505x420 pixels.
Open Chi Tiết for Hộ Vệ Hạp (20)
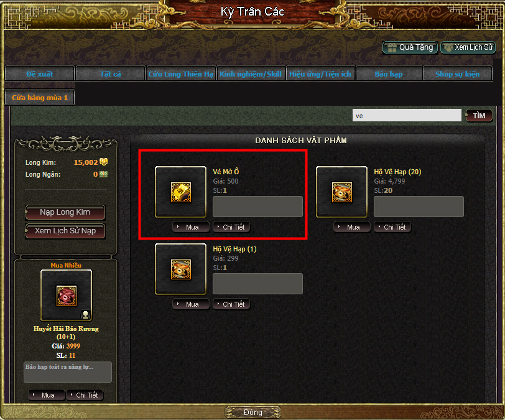pos(392,227)
